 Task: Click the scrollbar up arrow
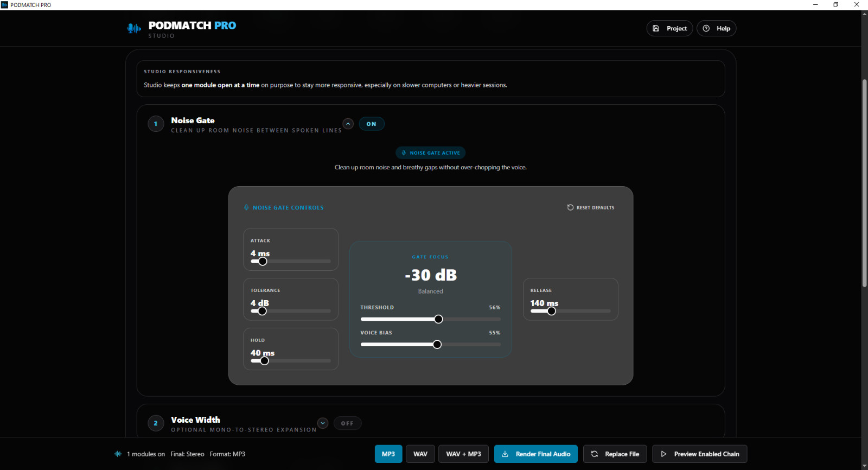(x=864, y=14)
